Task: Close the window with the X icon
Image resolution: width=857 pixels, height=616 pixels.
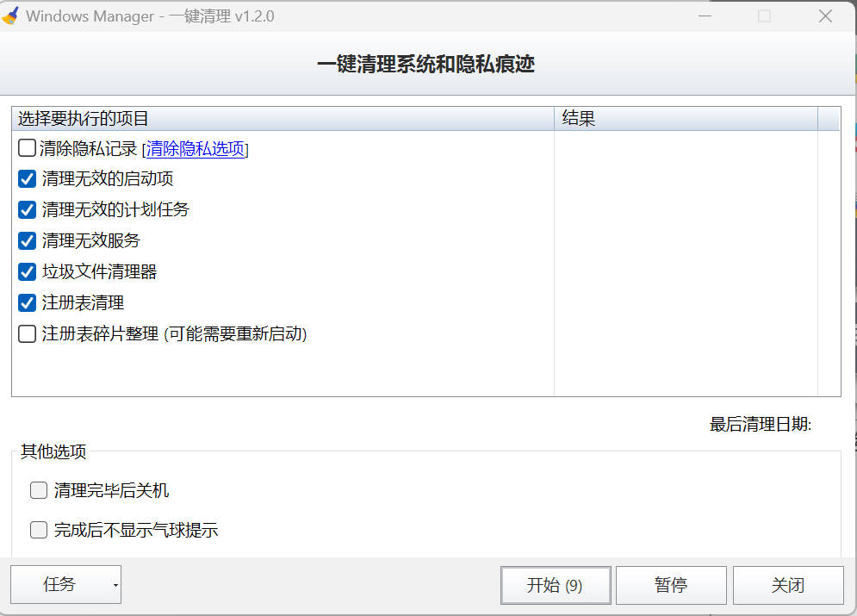Action: point(825,16)
